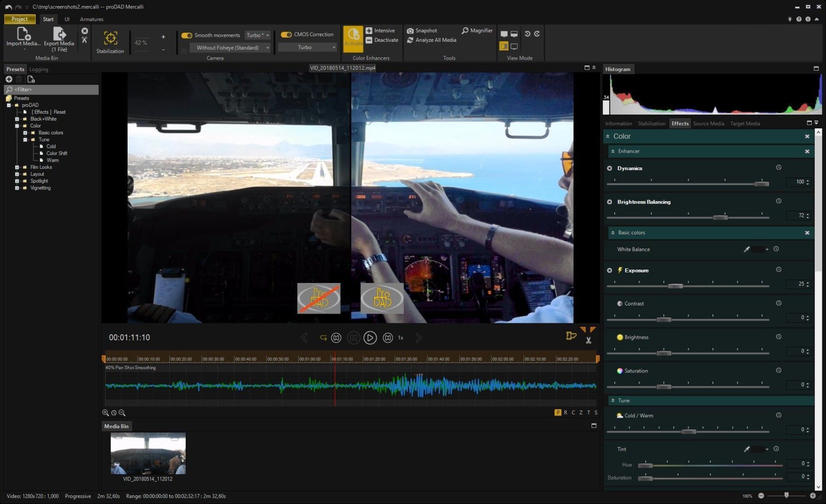The image size is (826, 504).
Task: Click the Stabilization target icon
Action: (x=110, y=38)
